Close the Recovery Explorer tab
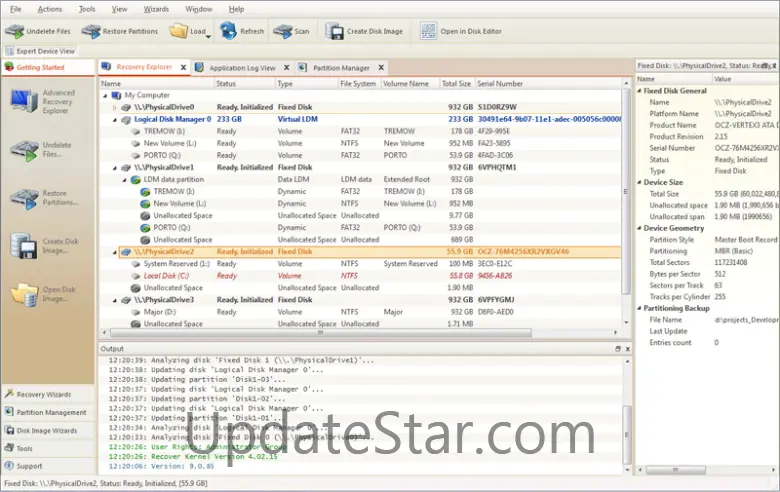The image size is (780, 492). [184, 67]
